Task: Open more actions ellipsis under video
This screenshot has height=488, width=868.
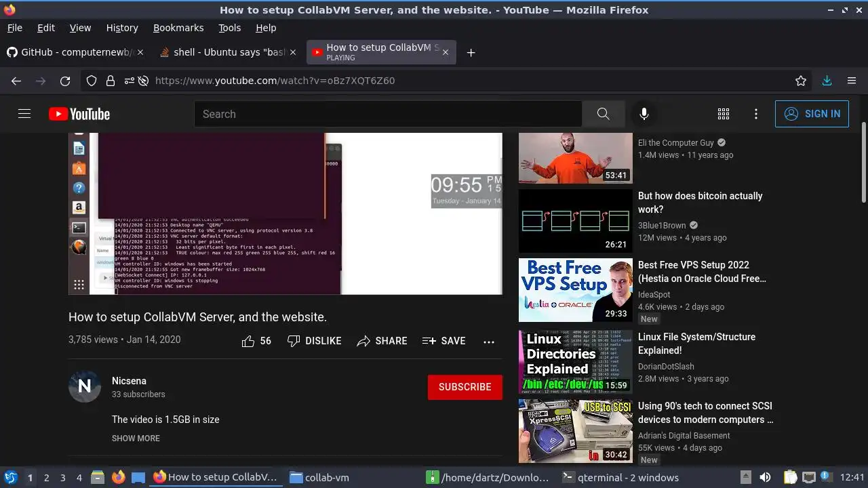Action: tap(489, 342)
